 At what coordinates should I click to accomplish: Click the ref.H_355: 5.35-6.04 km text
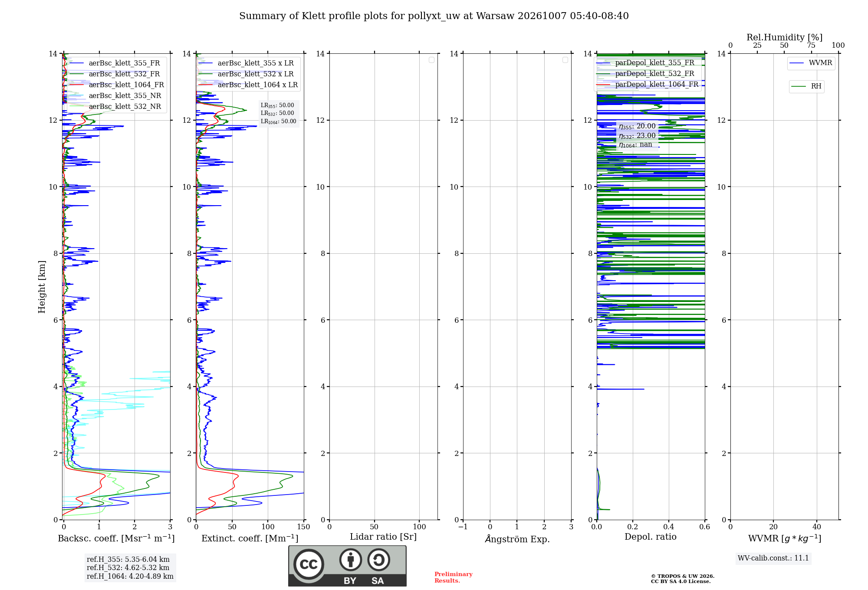(x=128, y=560)
